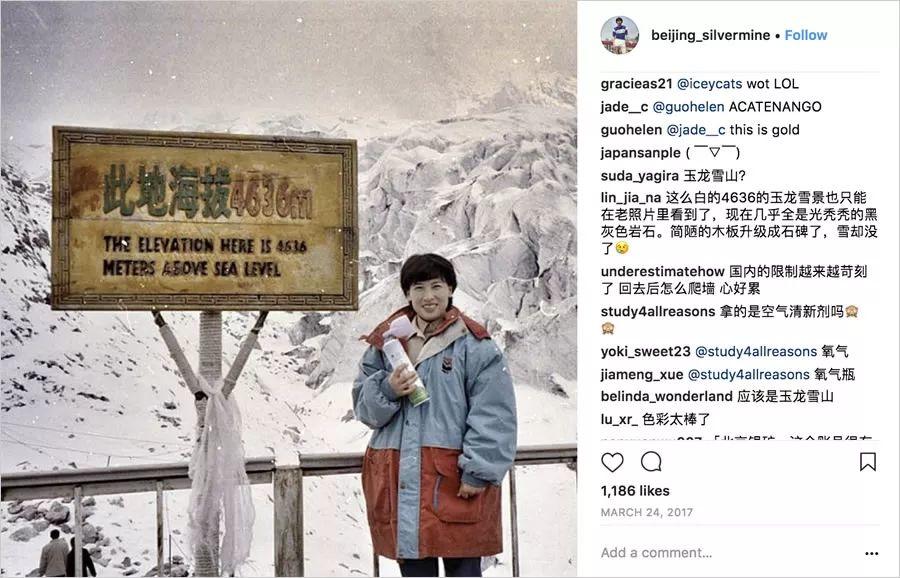Open lin_jia_na commenter profile
The height and width of the screenshot is (578, 900).
[x=631, y=198]
